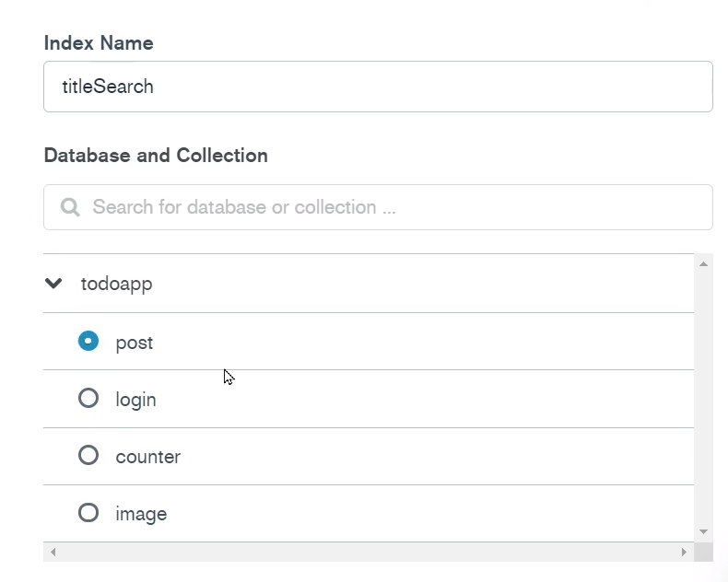The image size is (728, 582).
Task: Click the horizontal scroll left arrow
Action: pos(53,552)
